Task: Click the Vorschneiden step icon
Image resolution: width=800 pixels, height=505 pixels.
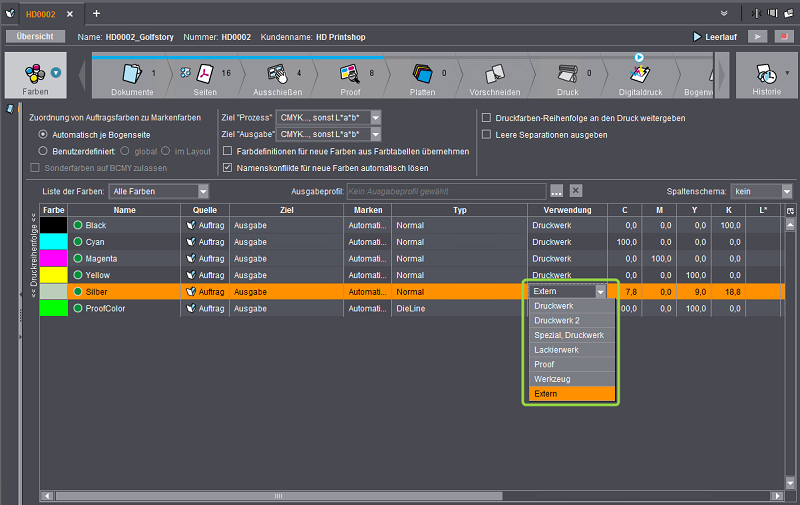Action: [x=495, y=75]
